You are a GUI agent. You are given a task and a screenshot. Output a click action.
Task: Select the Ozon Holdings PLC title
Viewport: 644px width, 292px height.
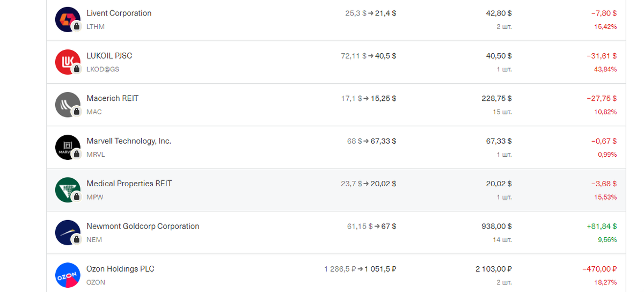120,269
